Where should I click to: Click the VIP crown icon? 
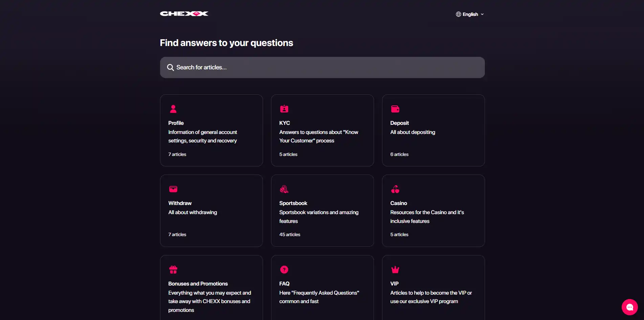(395, 270)
